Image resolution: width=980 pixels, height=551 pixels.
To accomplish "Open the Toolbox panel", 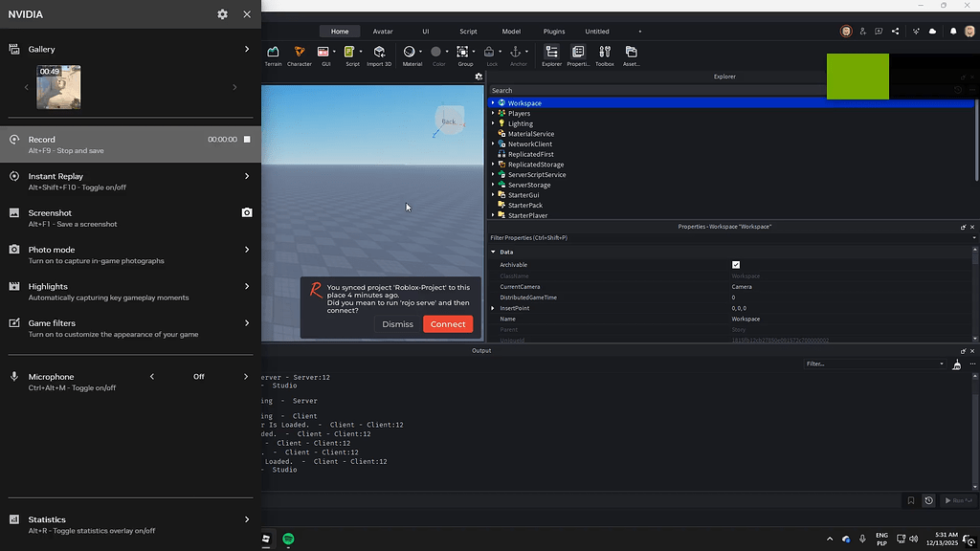I will tap(604, 55).
